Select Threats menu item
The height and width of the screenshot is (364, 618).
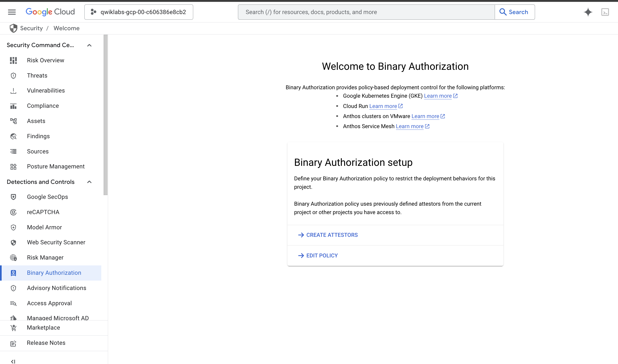pyautogui.click(x=51, y=76)
